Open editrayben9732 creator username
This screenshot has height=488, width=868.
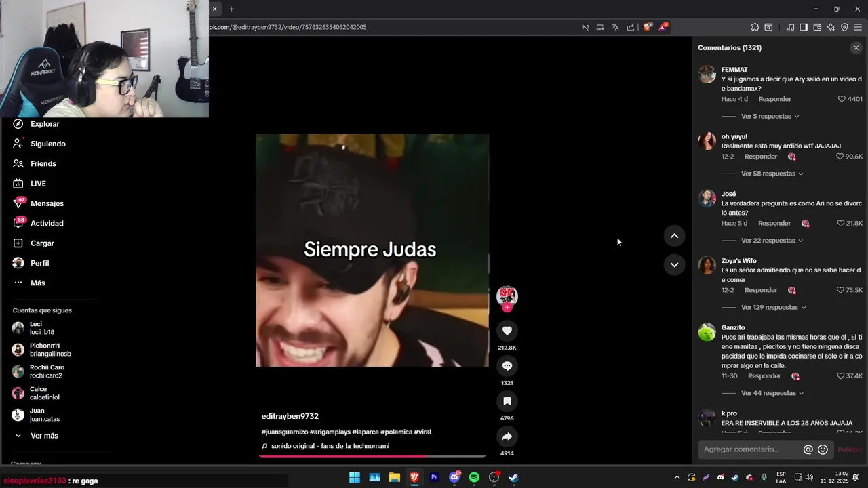[290, 416]
